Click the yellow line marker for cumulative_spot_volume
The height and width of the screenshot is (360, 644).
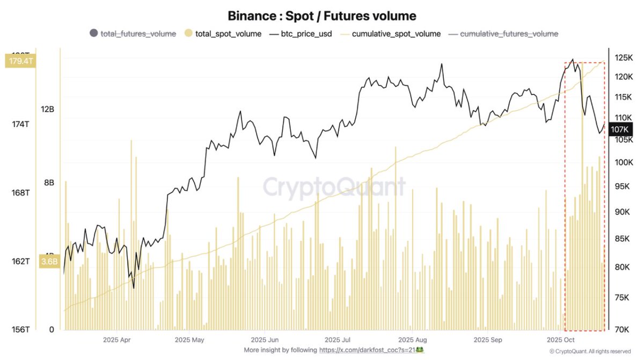(345, 33)
